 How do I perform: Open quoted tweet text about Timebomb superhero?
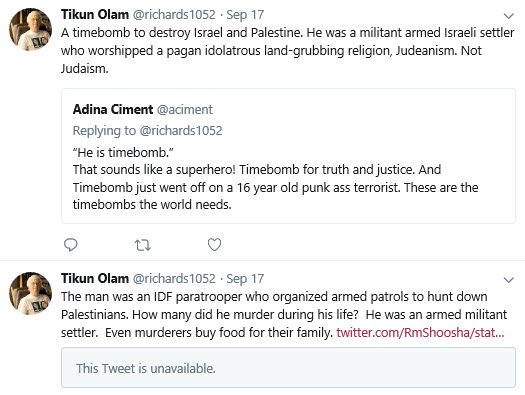[275, 178]
